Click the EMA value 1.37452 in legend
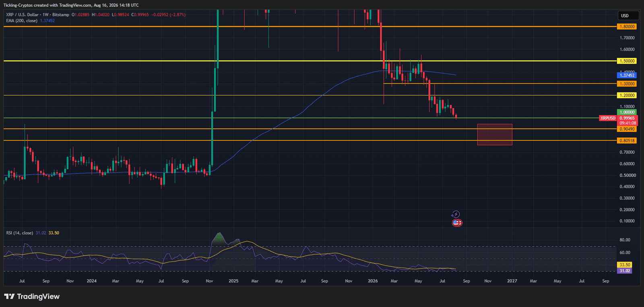Image resolution: width=644 pixels, height=307 pixels. click(47, 21)
